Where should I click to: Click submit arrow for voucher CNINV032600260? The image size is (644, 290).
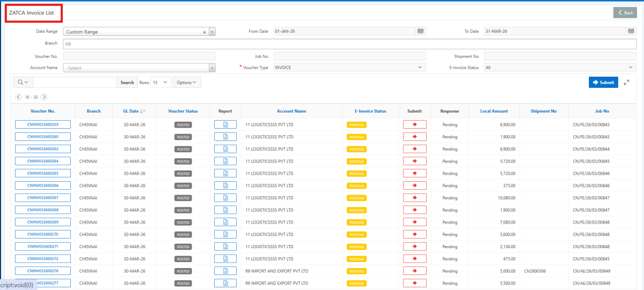click(415, 137)
